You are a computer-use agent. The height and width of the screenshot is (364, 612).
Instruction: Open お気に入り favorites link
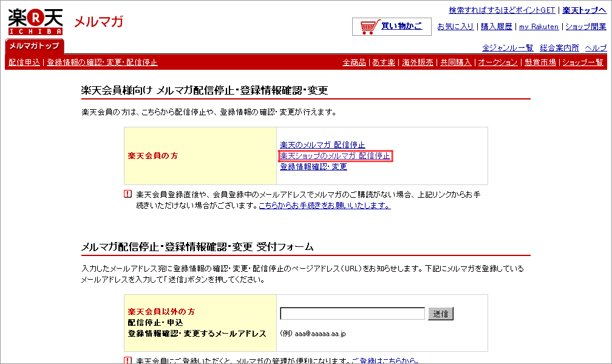[x=455, y=27]
